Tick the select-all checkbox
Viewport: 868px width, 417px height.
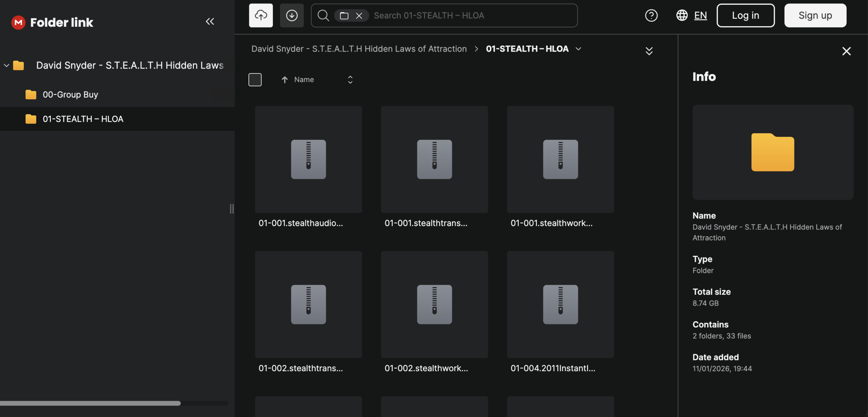[255, 79]
